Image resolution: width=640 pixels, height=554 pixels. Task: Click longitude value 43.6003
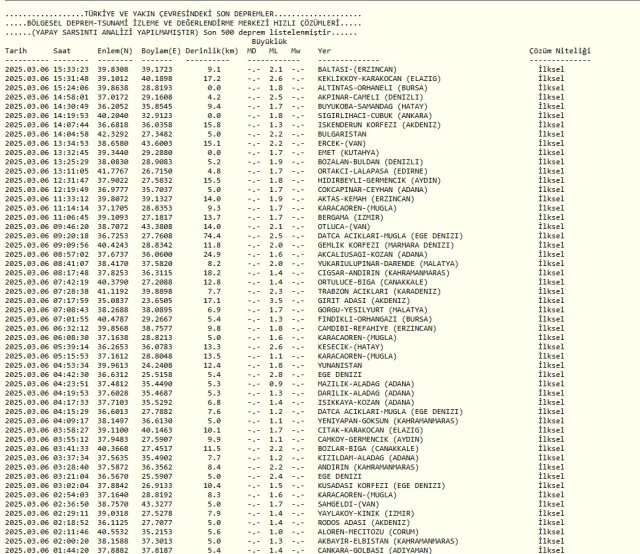tap(157, 143)
